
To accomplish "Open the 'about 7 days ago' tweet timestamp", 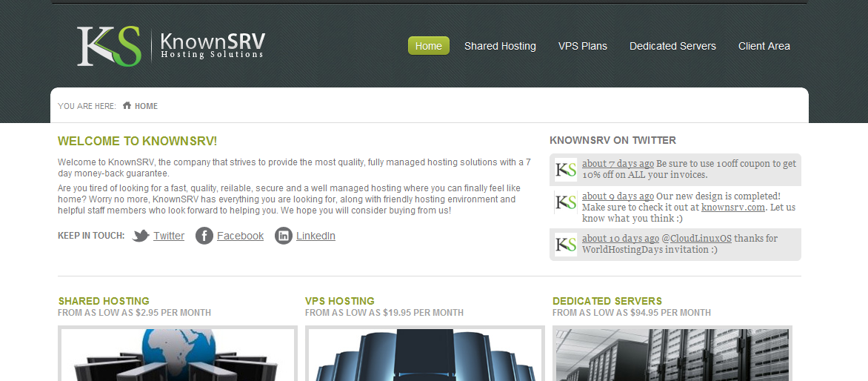I will [x=618, y=163].
